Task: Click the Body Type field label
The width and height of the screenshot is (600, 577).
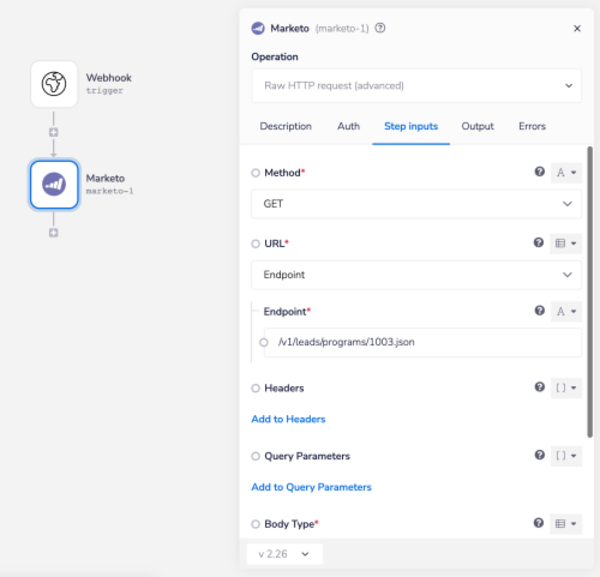Action: point(289,524)
